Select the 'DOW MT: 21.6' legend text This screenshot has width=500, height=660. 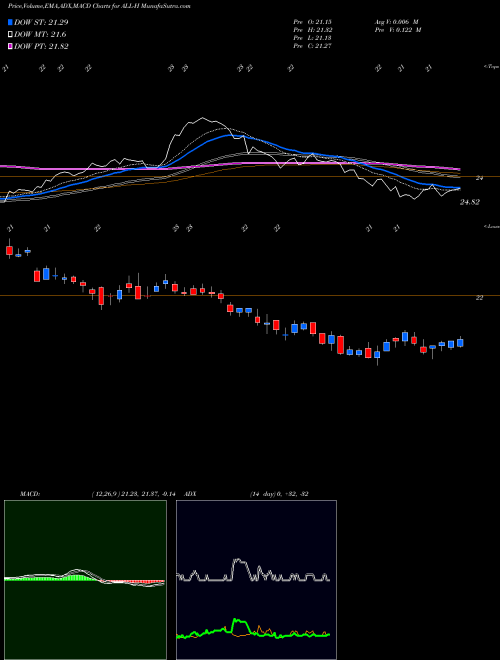[40, 34]
